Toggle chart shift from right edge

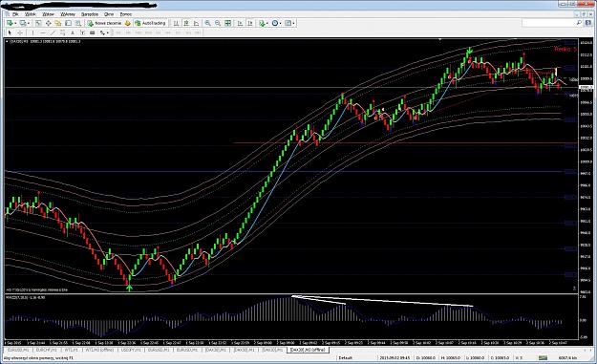click(250, 23)
